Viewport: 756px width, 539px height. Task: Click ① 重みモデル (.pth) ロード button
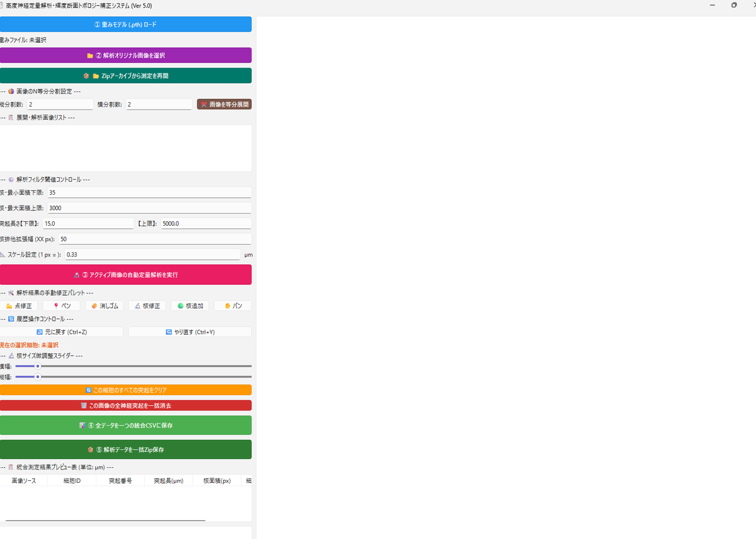tap(125, 24)
